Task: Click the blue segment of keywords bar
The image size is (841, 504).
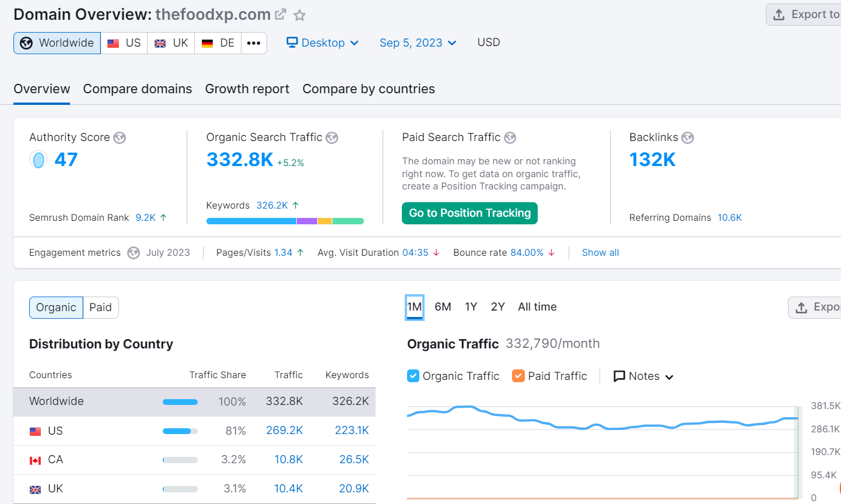Action: 251,221
